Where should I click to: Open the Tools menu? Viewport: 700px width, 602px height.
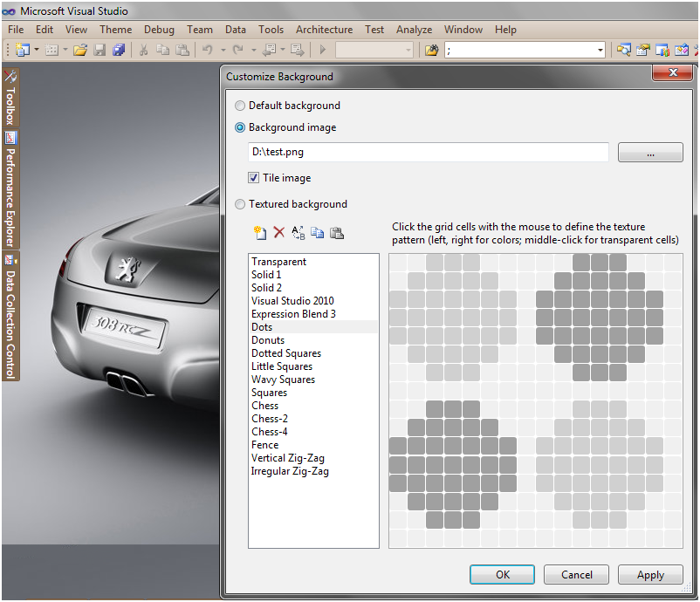coord(271,30)
